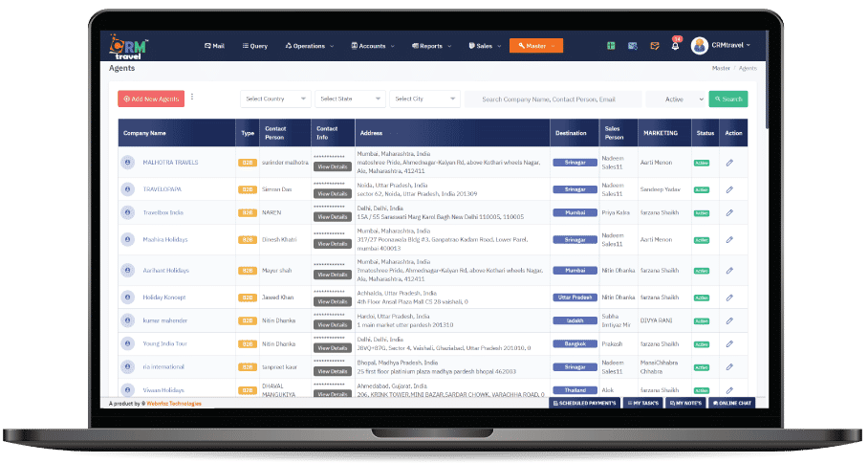Click the Thailand destination tag

[575, 390]
